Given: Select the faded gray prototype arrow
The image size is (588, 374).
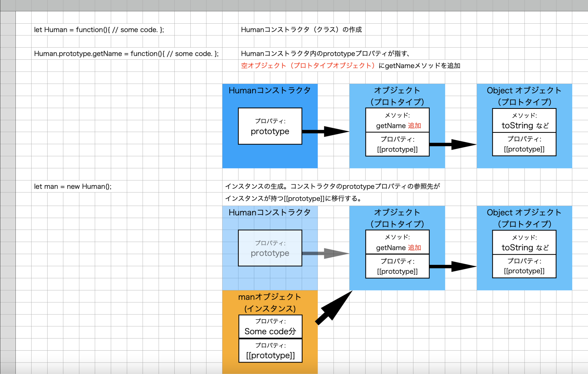Looking at the screenshot, I should pyautogui.click(x=335, y=253).
